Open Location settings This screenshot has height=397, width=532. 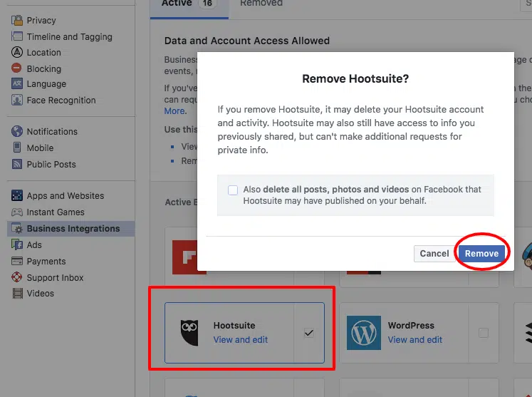point(43,53)
